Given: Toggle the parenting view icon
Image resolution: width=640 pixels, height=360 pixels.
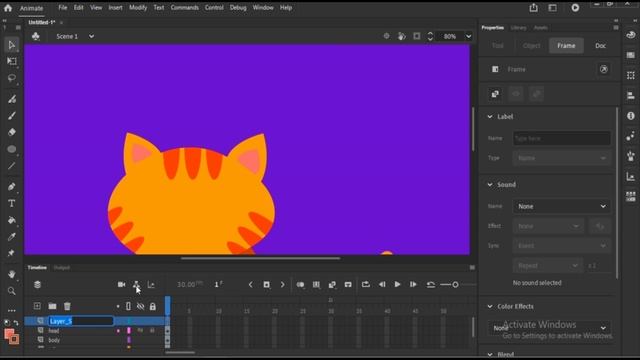Looking at the screenshot, I should coord(136,284).
